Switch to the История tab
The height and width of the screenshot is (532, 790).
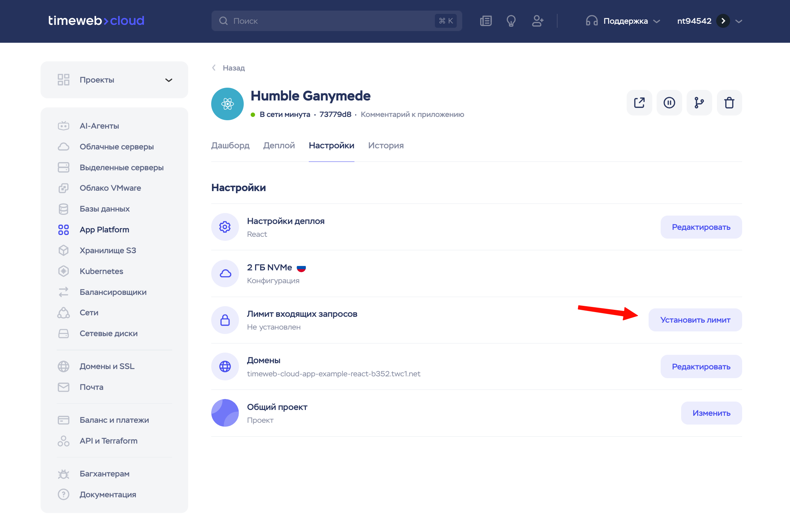point(385,145)
